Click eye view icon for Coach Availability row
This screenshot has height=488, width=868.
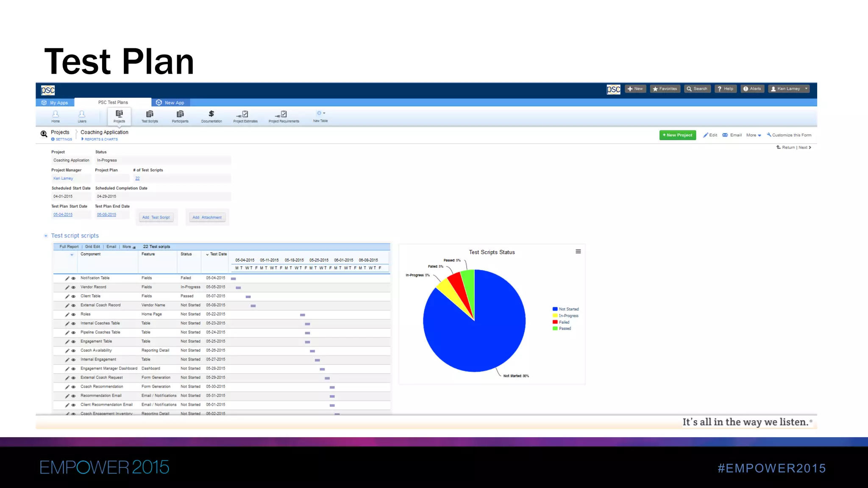[73, 351]
